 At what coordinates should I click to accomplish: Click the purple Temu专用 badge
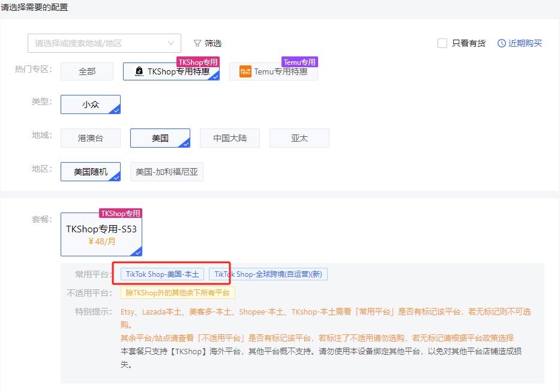coord(300,62)
